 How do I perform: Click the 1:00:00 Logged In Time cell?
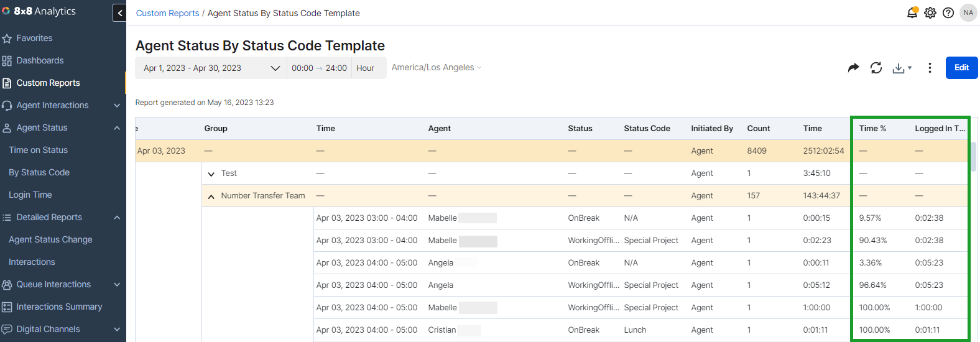[928, 308]
